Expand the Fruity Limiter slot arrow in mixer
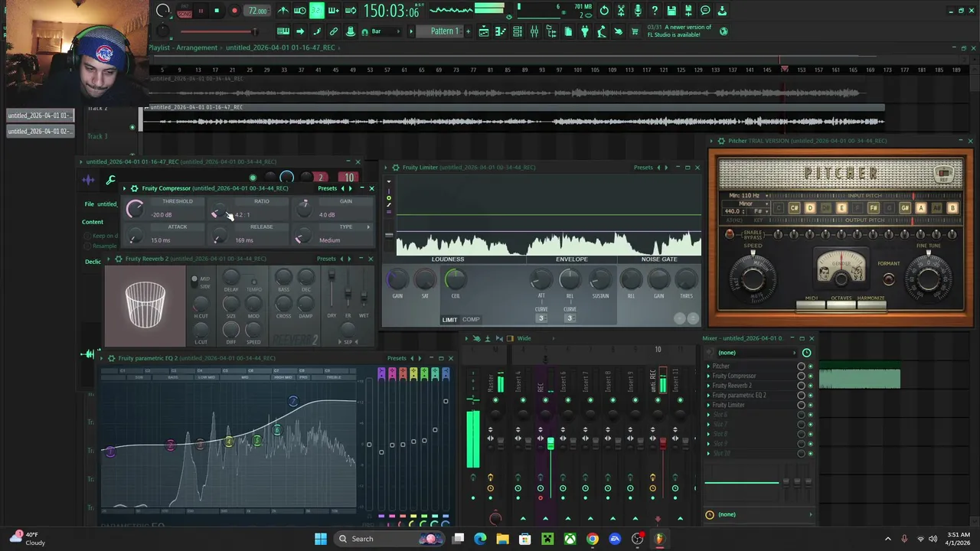This screenshot has width=980, height=551. (708, 405)
